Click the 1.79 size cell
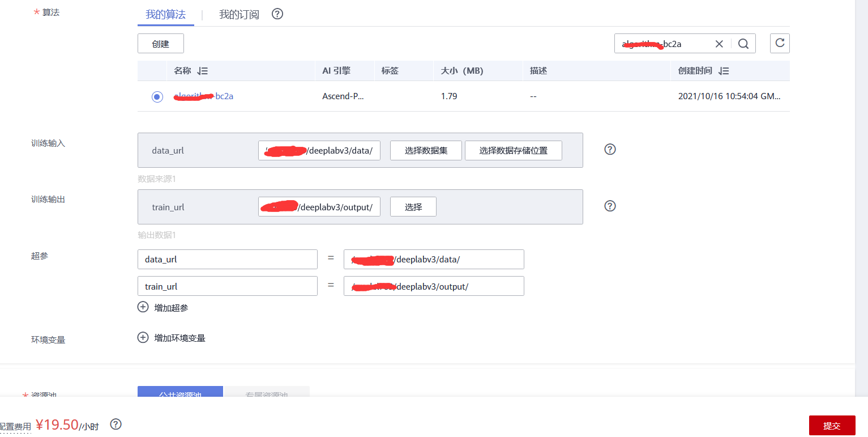Viewport: 868px width, 437px height. tap(449, 96)
